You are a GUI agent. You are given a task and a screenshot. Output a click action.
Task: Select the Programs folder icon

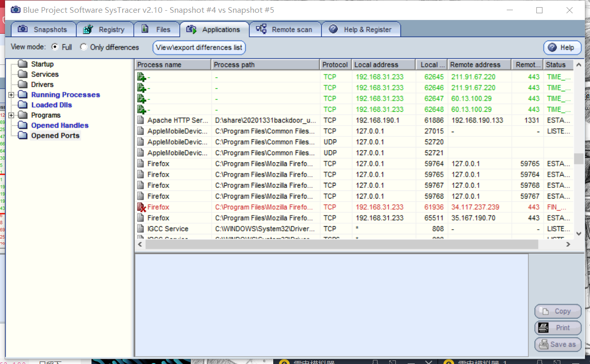click(22, 115)
